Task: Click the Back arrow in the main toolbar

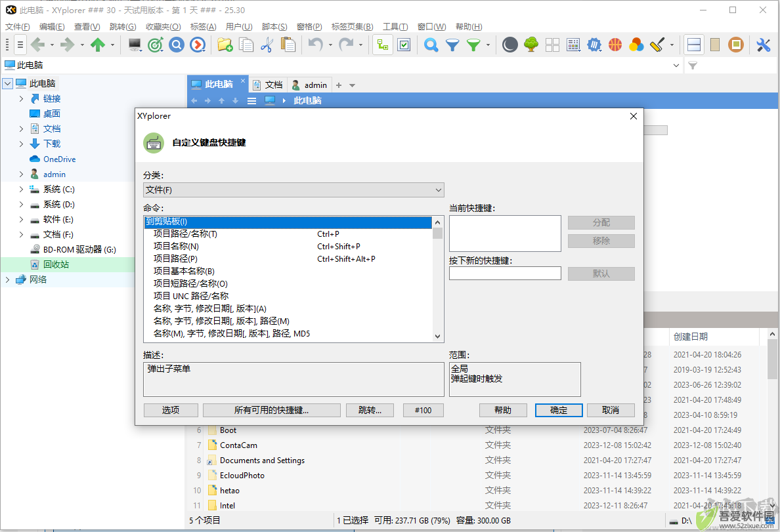Action: (38, 45)
